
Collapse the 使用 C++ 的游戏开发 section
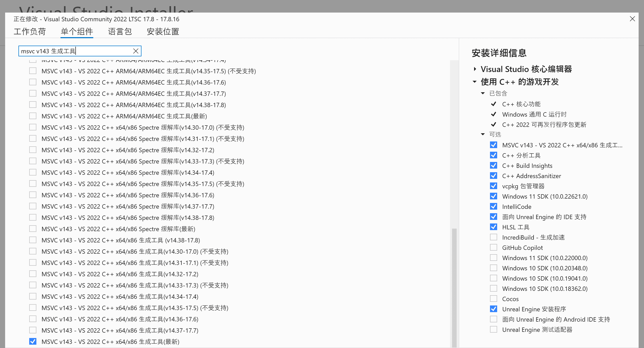[x=475, y=82]
